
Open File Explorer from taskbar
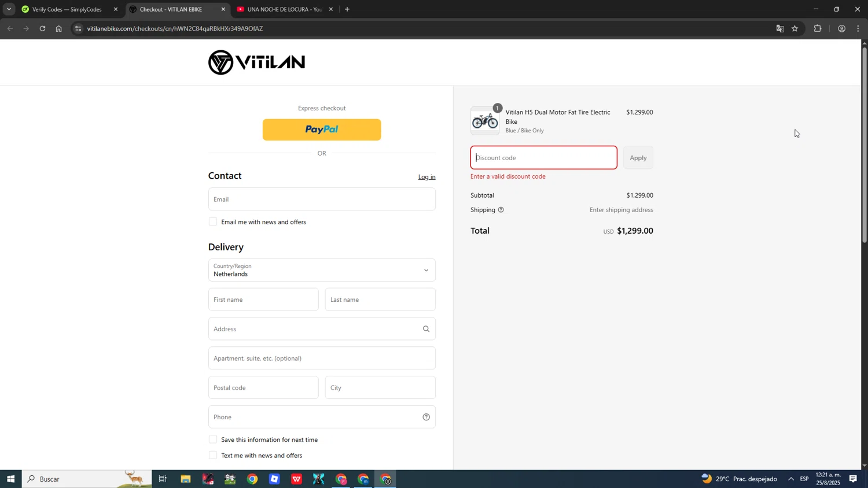pyautogui.click(x=185, y=479)
